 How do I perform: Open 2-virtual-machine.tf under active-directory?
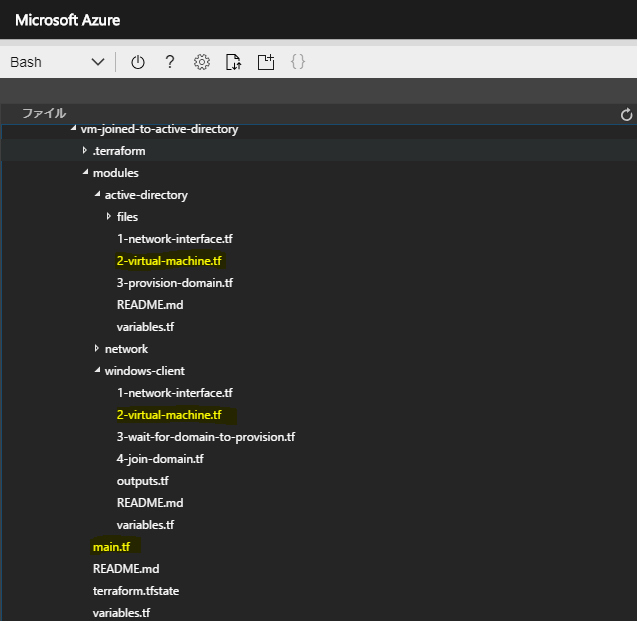tap(169, 261)
